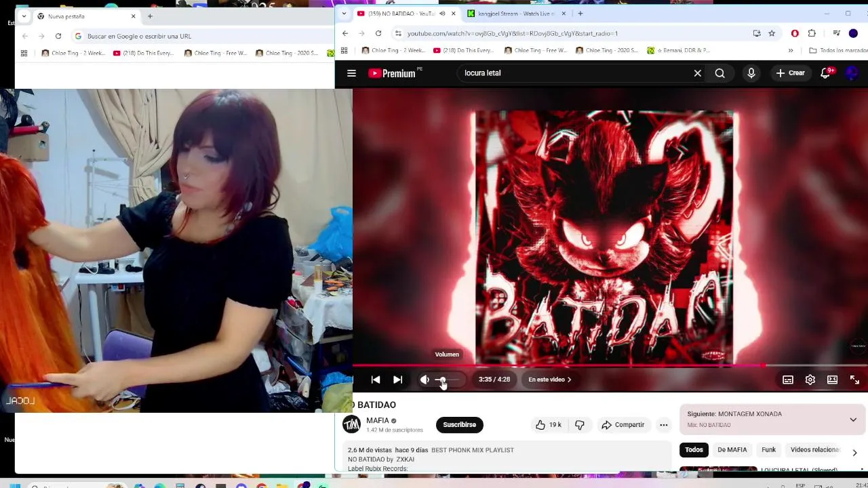Add a new tab in the Nueva pestaña window
The height and width of the screenshot is (488, 868).
(150, 16)
